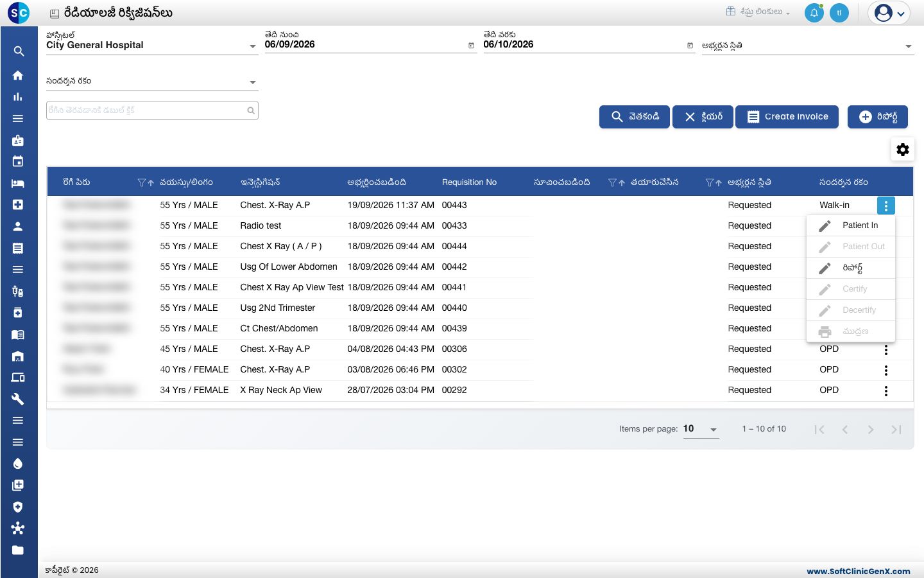Image resolution: width=924 pixels, height=578 pixels.
Task: Open the table settings gear icon
Action: [x=903, y=150]
